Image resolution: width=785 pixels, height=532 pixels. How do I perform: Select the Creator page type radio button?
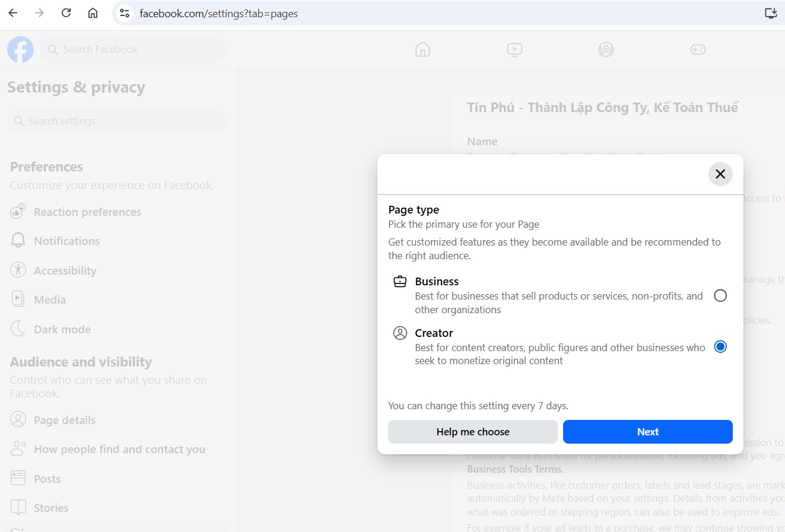[x=720, y=347]
